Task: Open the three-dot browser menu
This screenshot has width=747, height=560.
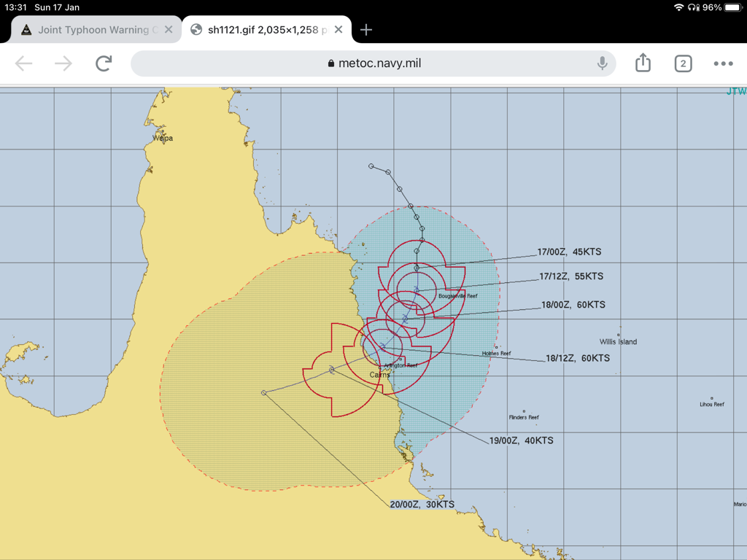Action: point(723,63)
